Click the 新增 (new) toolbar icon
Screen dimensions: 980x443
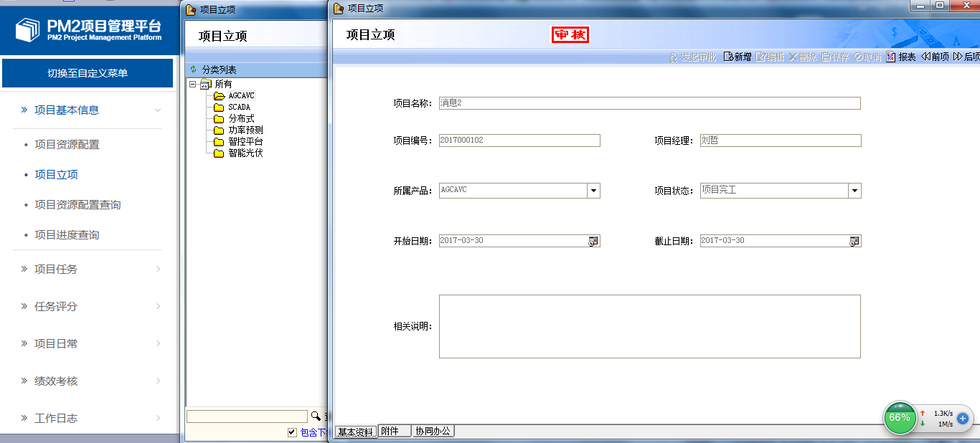(728, 57)
